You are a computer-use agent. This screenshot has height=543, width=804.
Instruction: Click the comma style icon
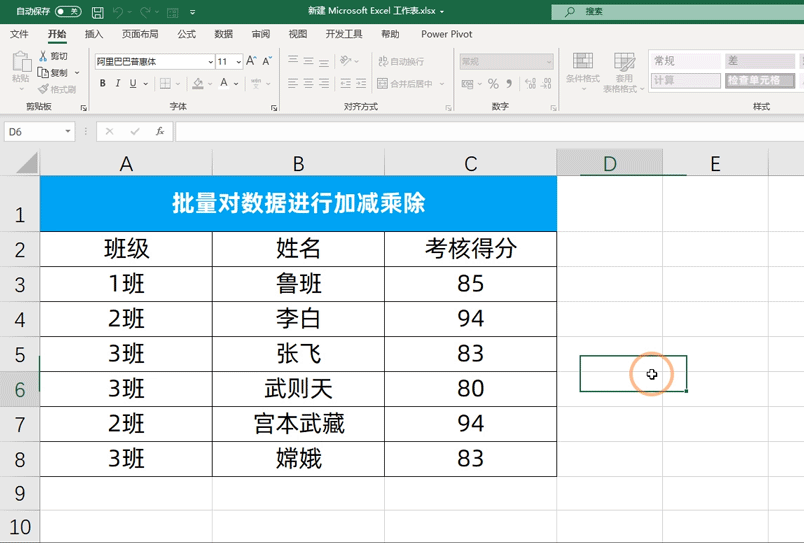tap(509, 83)
